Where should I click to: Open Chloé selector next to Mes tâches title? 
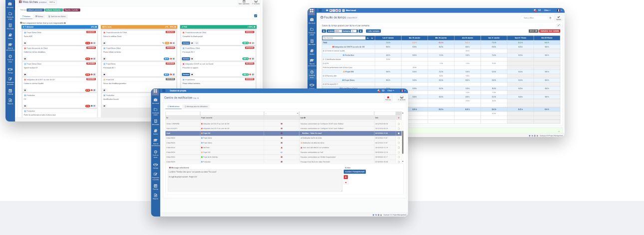52,2
